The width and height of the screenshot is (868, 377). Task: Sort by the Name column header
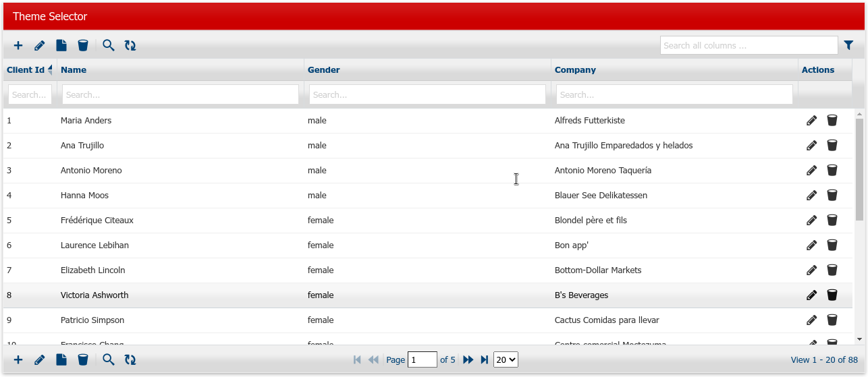74,70
